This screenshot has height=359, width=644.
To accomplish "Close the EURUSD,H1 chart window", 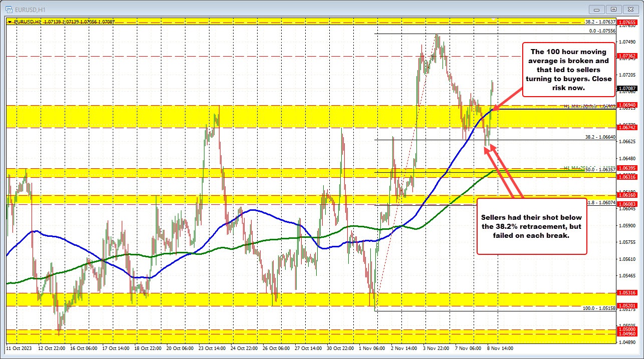I will click(x=631, y=9).
